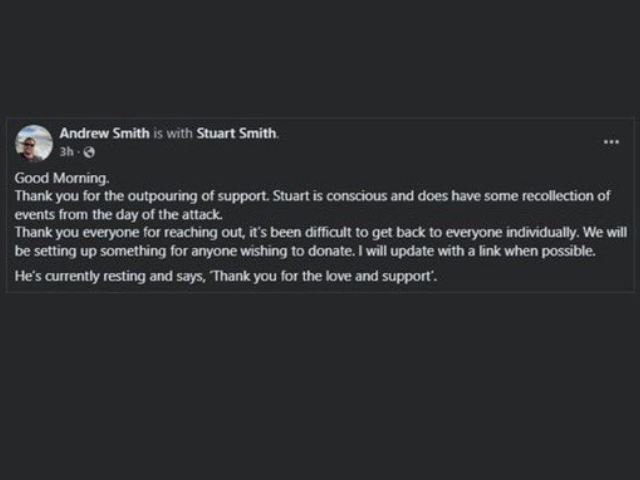Open the three-dot post options menu
The height and width of the screenshot is (480, 640).
[611, 142]
